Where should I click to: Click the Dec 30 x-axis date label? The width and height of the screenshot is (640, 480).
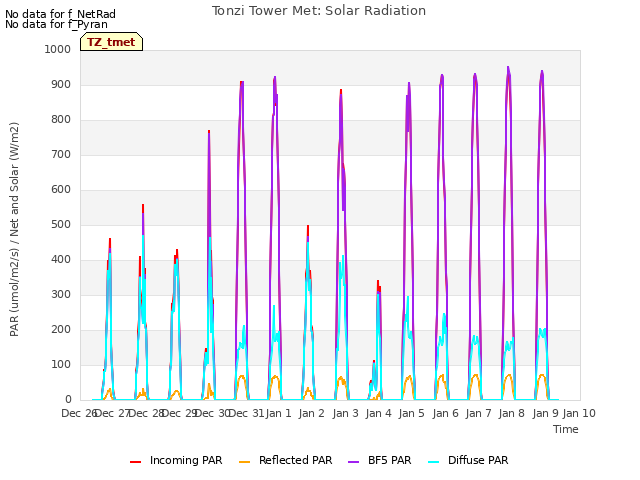tap(213, 413)
